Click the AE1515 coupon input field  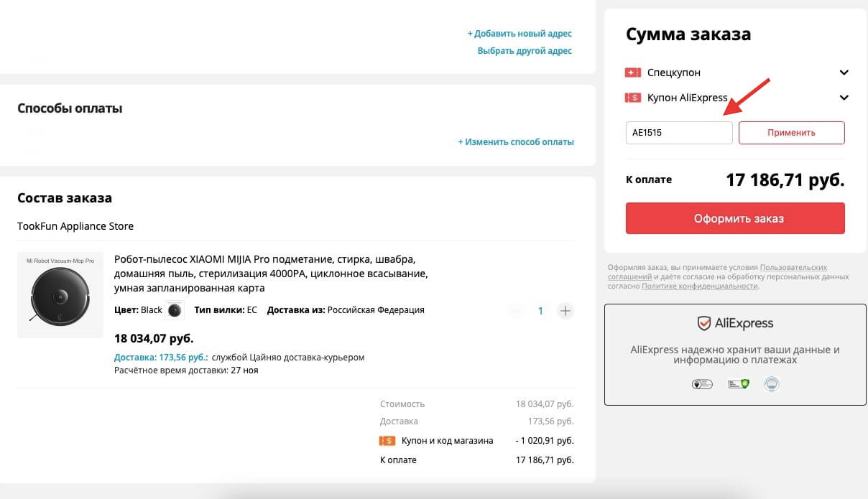(678, 132)
